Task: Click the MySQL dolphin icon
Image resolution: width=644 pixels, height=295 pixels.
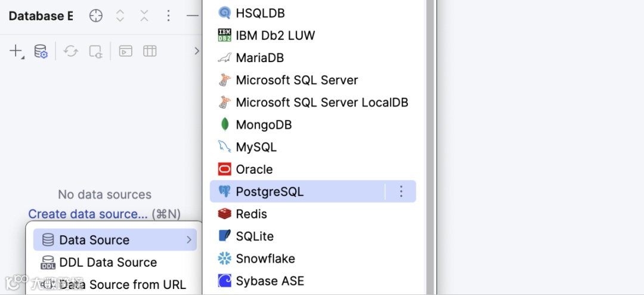Action: (x=225, y=146)
